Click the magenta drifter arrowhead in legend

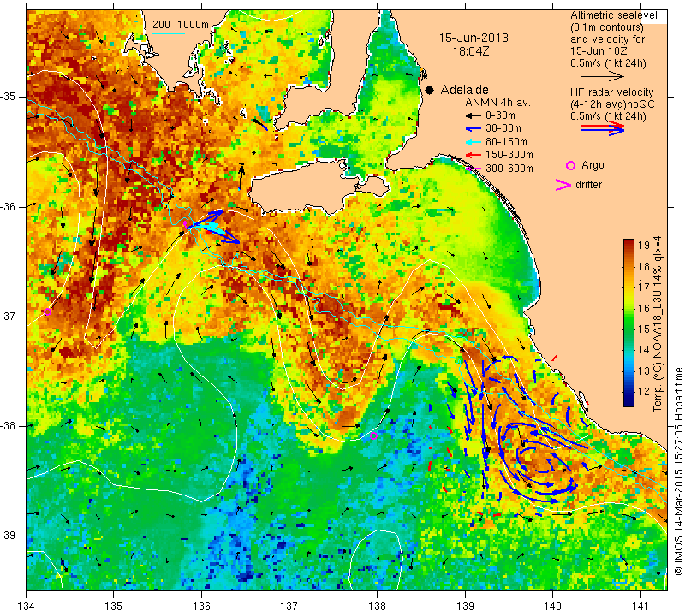pos(563,185)
